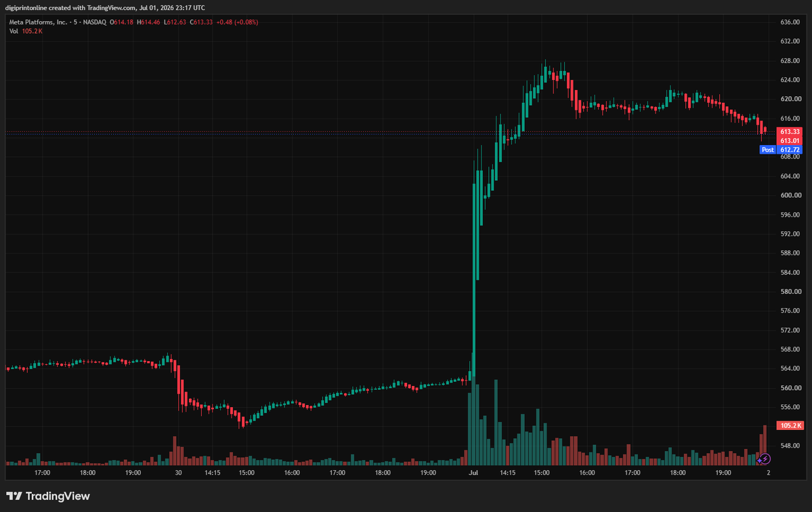Select the Meta Platforms, Inc. symbol title
The image size is (812, 512).
coord(39,22)
